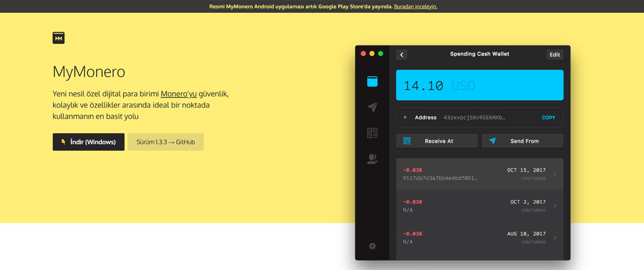The width and height of the screenshot is (644, 270).
Task: Open the QR code sidebar icon
Action: click(x=372, y=133)
